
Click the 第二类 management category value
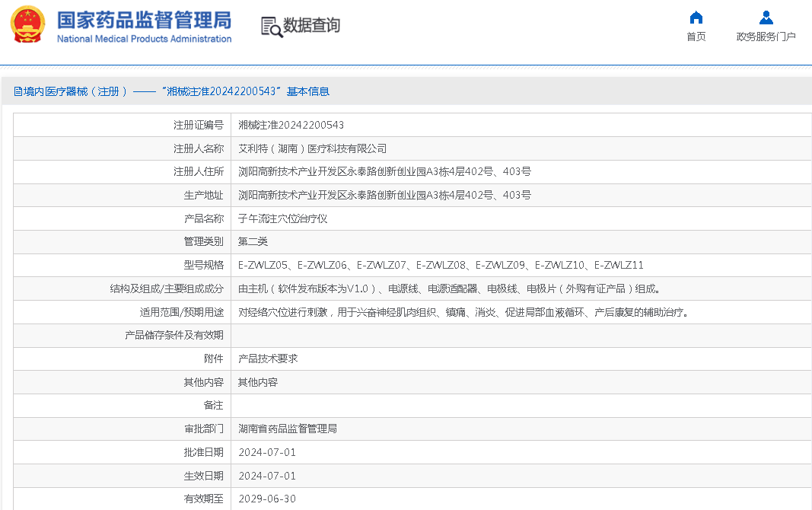click(253, 241)
